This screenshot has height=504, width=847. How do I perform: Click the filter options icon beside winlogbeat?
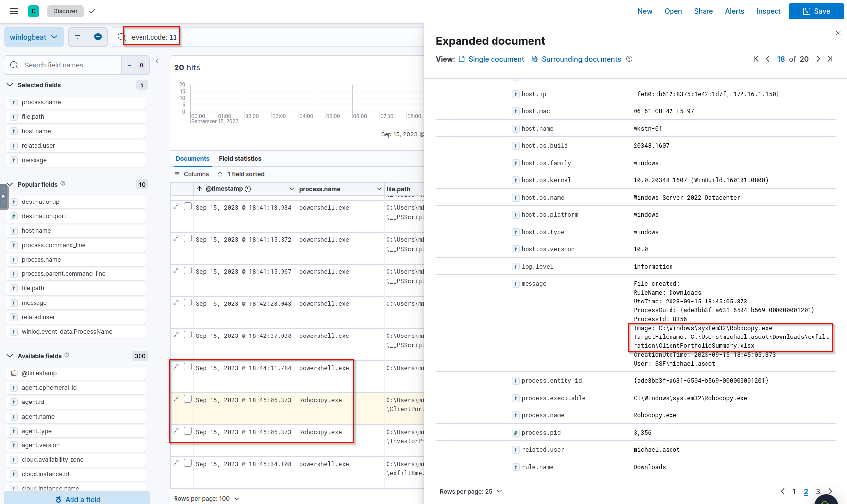tap(77, 37)
